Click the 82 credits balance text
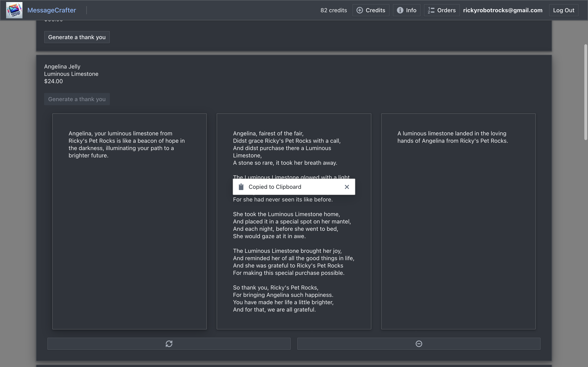The height and width of the screenshot is (367, 588). 333,10
